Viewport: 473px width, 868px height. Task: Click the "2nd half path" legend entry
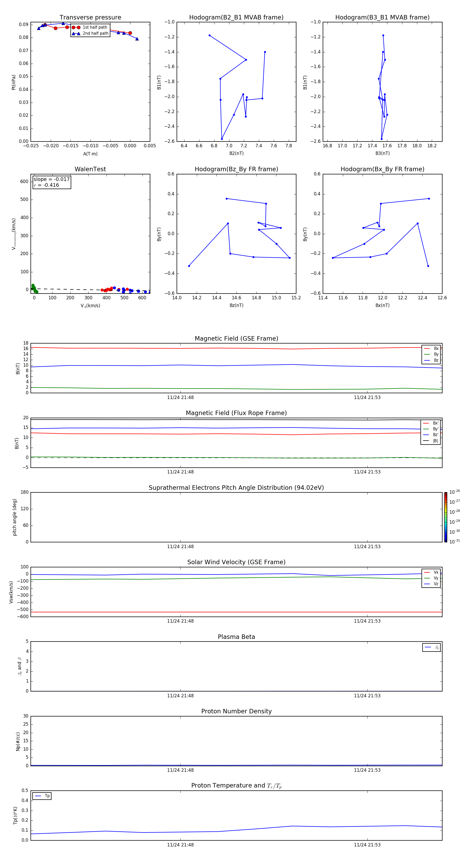click(x=90, y=33)
